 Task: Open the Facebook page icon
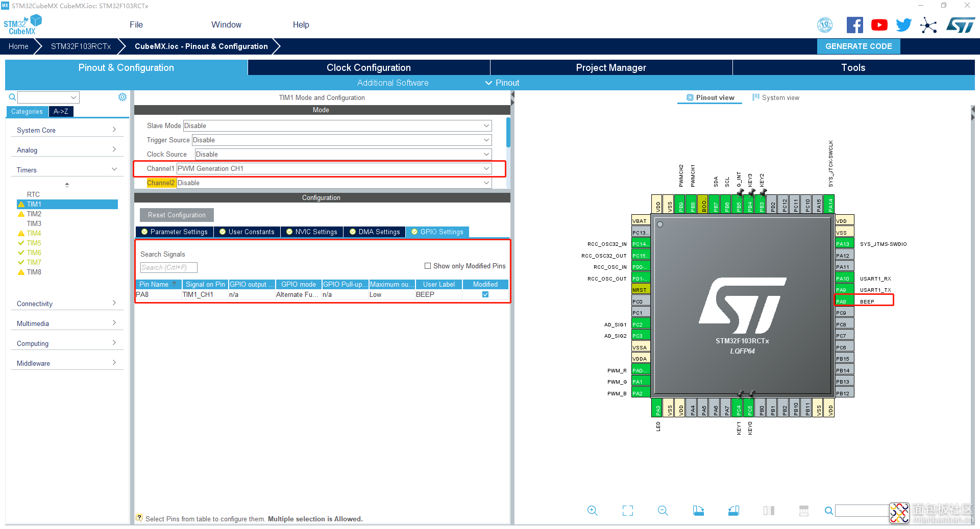tap(855, 25)
